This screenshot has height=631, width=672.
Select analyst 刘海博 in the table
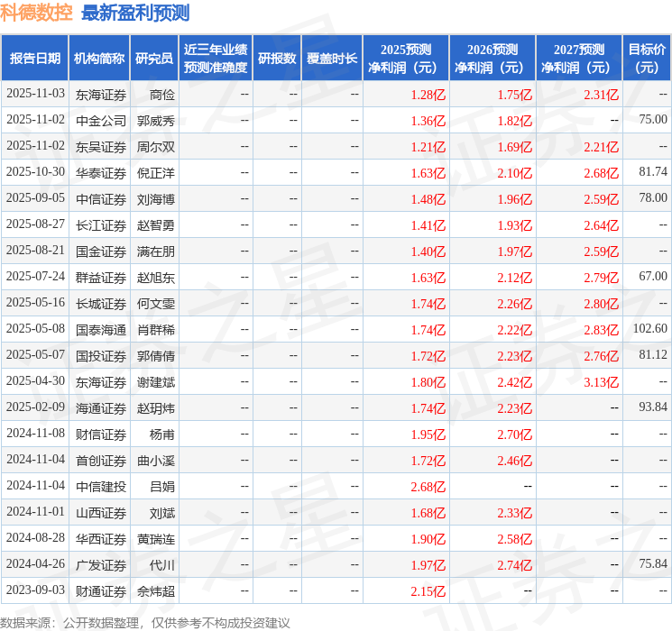click(156, 198)
